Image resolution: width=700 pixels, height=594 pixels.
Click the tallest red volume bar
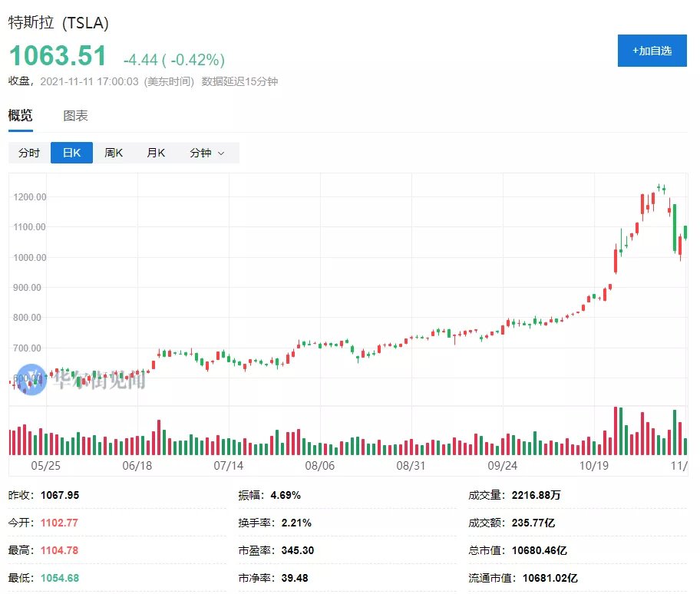(x=616, y=431)
